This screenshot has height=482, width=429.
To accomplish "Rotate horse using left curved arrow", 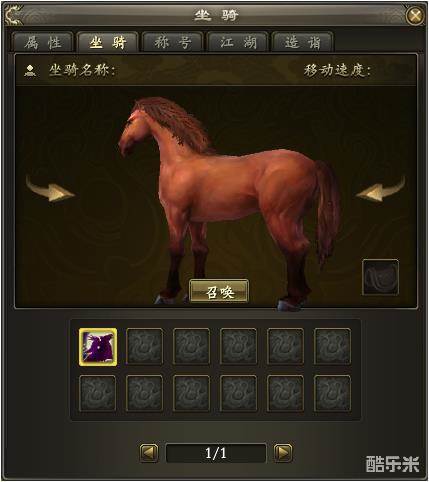I will (50, 189).
